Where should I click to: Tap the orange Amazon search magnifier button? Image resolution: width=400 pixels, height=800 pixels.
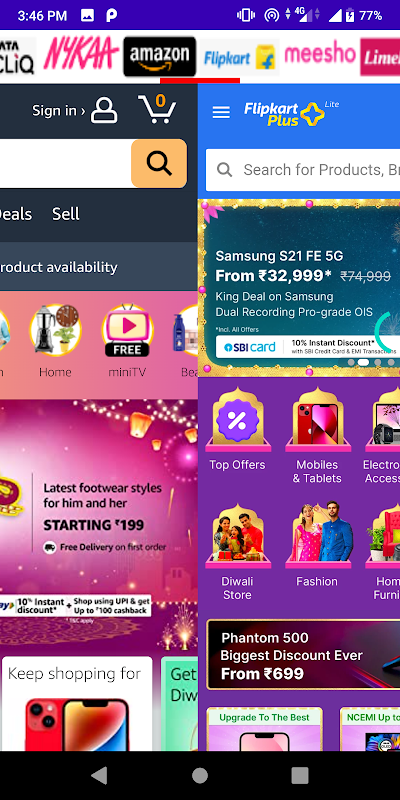(x=159, y=163)
